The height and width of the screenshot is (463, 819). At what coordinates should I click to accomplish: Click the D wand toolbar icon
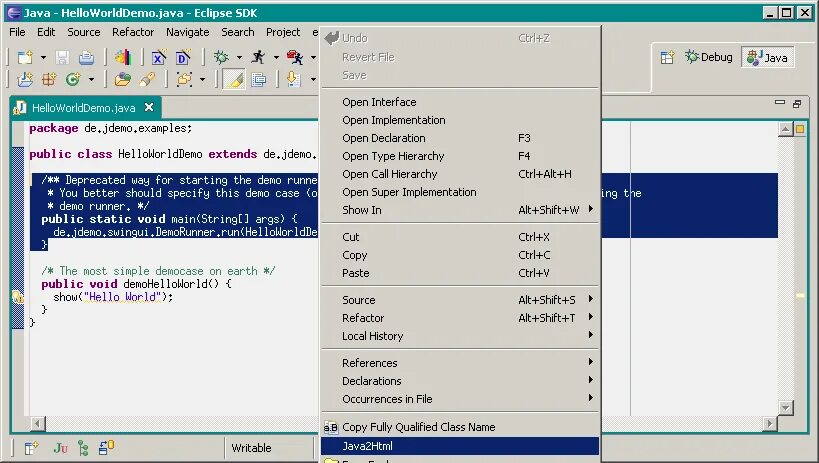click(x=184, y=57)
